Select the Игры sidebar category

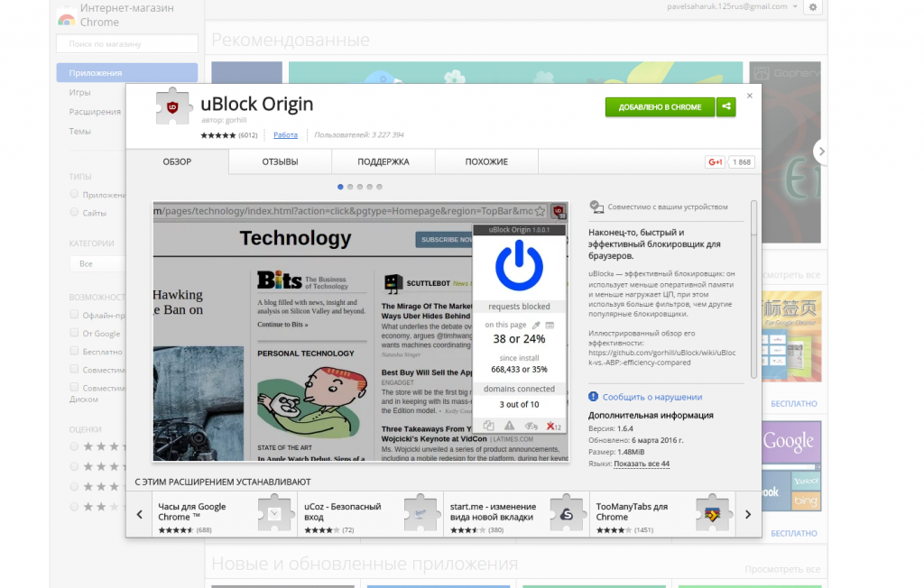[79, 92]
